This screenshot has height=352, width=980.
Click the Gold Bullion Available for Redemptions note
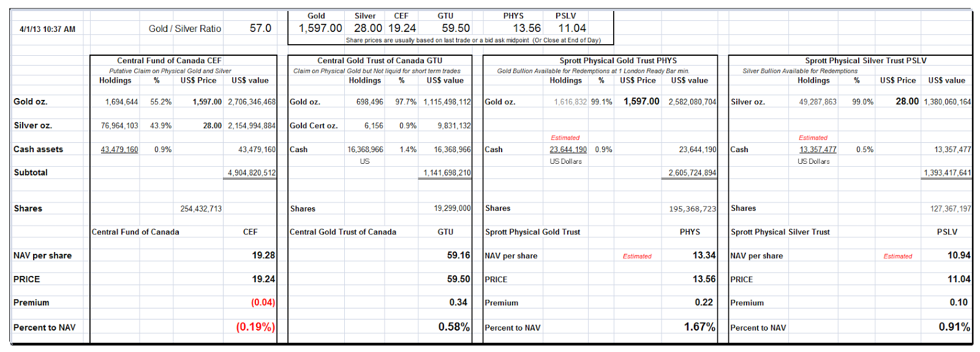(594, 71)
